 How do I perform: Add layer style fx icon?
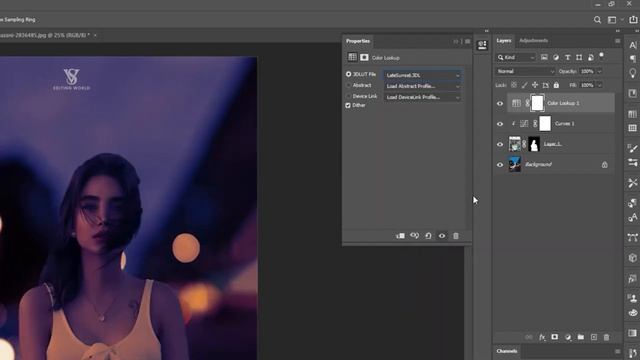pos(542,337)
